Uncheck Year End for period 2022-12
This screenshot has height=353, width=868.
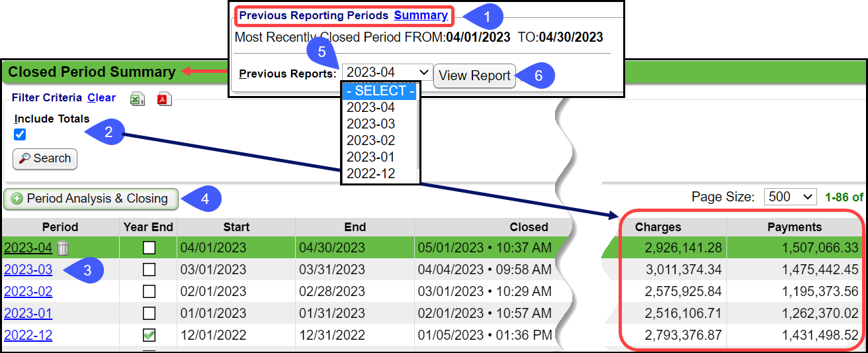[150, 335]
